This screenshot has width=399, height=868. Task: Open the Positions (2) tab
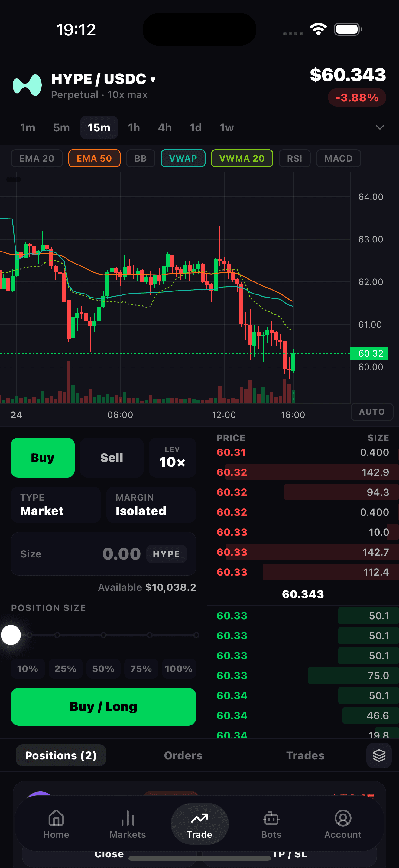pos(61,755)
